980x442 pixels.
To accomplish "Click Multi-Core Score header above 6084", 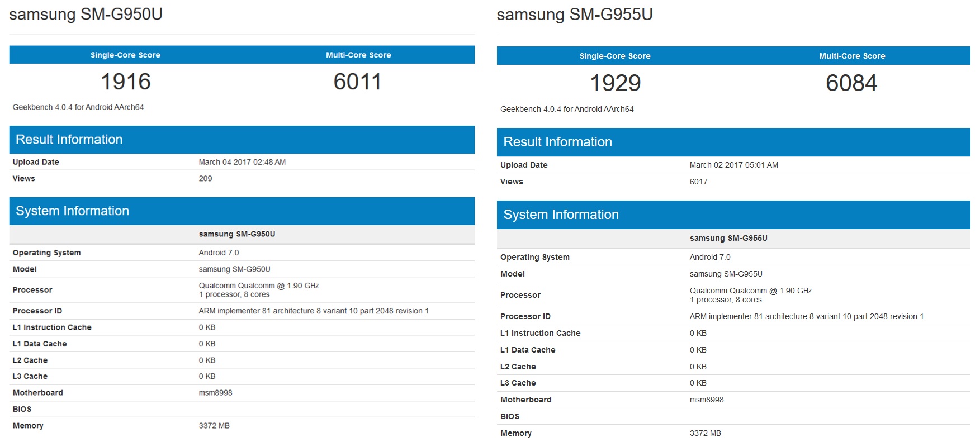I will (x=852, y=56).
